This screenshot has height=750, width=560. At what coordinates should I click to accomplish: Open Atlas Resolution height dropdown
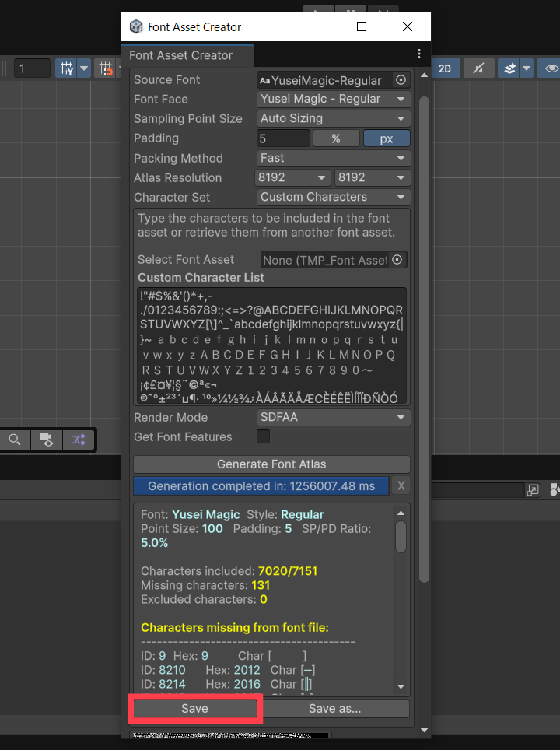click(373, 177)
